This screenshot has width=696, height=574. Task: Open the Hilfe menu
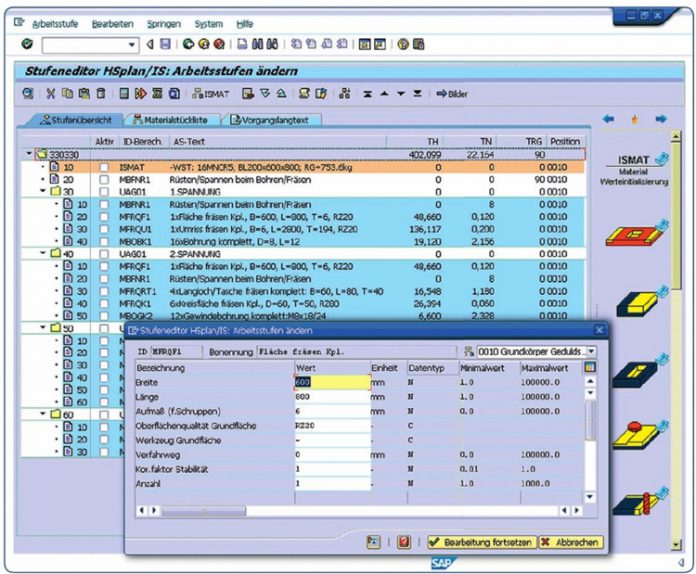(x=245, y=24)
